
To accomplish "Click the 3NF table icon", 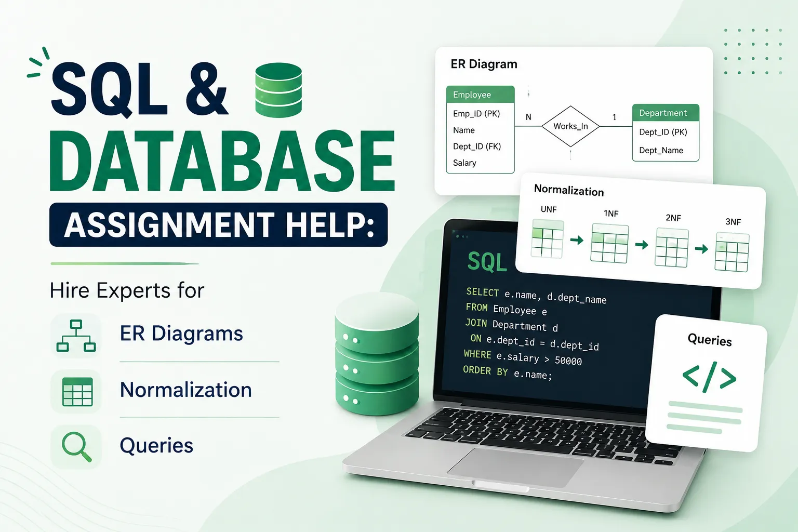I will 732,252.
